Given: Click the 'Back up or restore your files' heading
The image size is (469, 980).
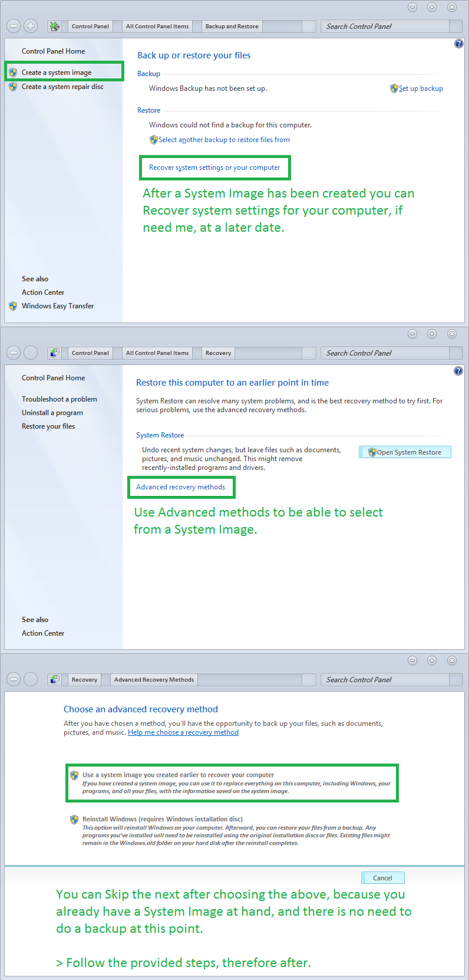Looking at the screenshot, I should click(194, 55).
